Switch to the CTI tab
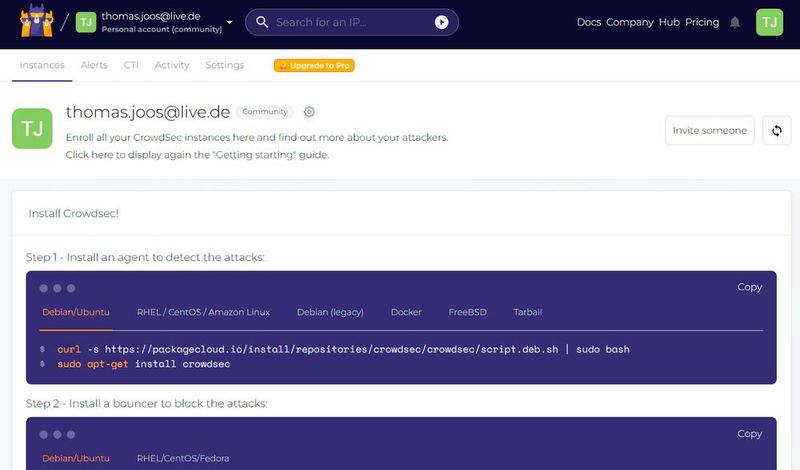This screenshot has height=470, width=800. (131, 65)
